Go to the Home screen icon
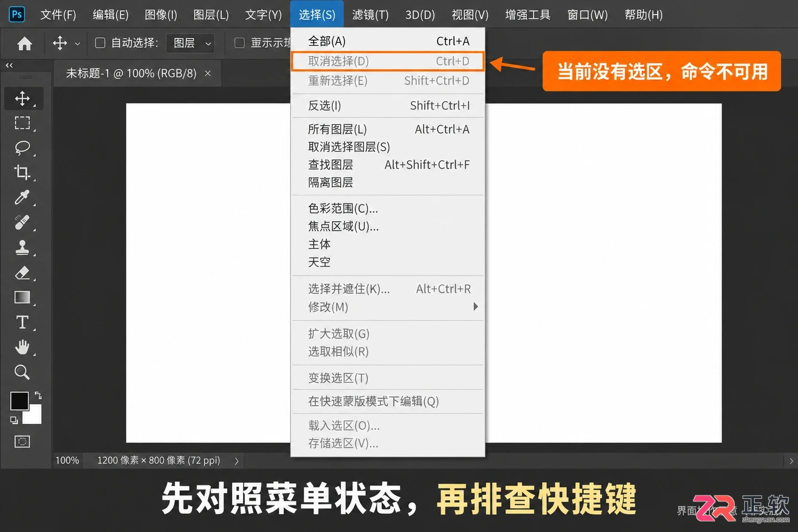This screenshot has width=798, height=532. pyautogui.click(x=24, y=43)
